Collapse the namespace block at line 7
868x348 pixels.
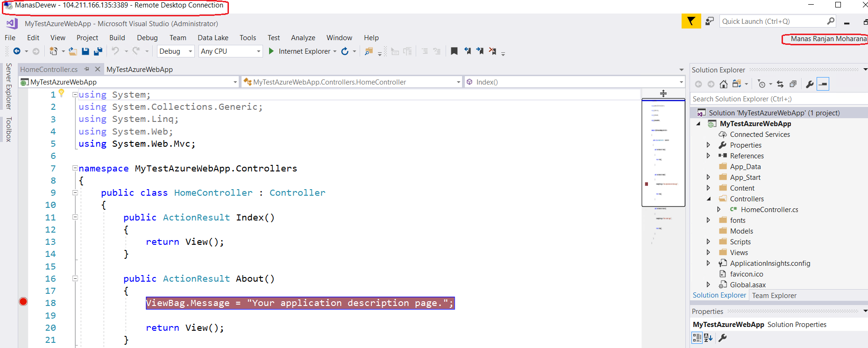tap(75, 168)
